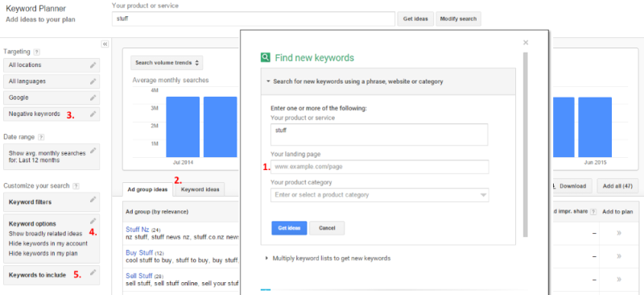The width and height of the screenshot is (644, 295).
Task: Add Buy Stuff group to plan
Action: pos(619,256)
